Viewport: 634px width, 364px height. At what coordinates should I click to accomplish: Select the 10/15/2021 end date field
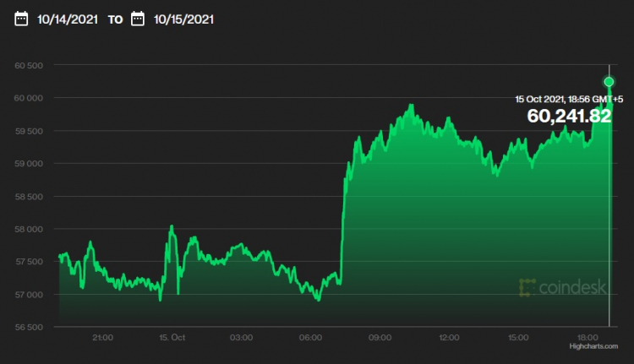(x=183, y=19)
